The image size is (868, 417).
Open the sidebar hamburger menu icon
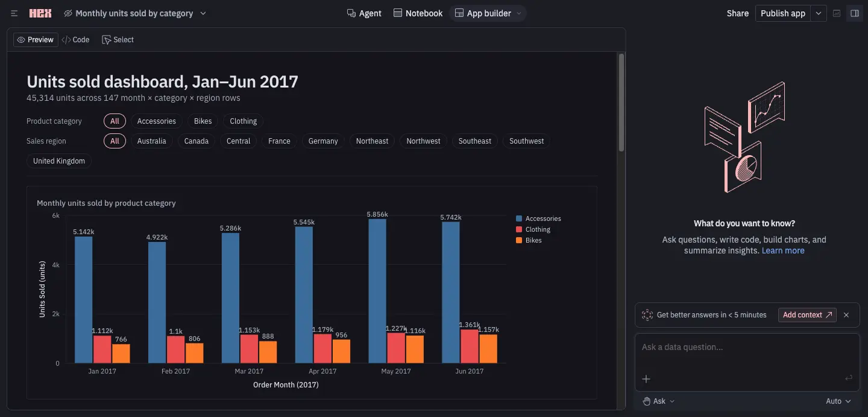pyautogui.click(x=14, y=13)
